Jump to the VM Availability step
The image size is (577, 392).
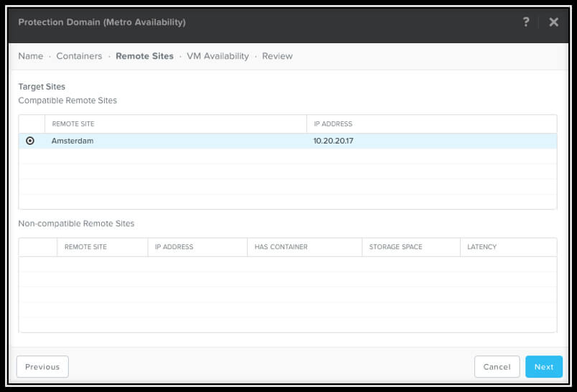pyautogui.click(x=217, y=56)
